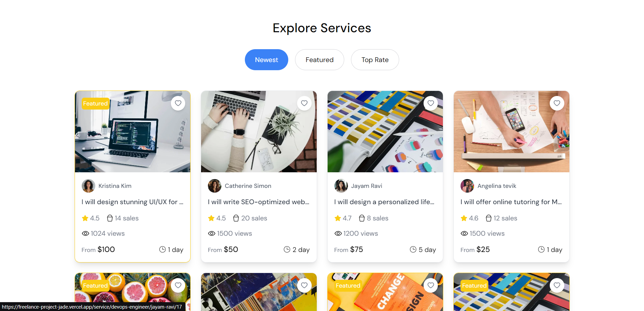Select Angelina tevik's profile avatar
This screenshot has width=644, height=311.
(467, 186)
